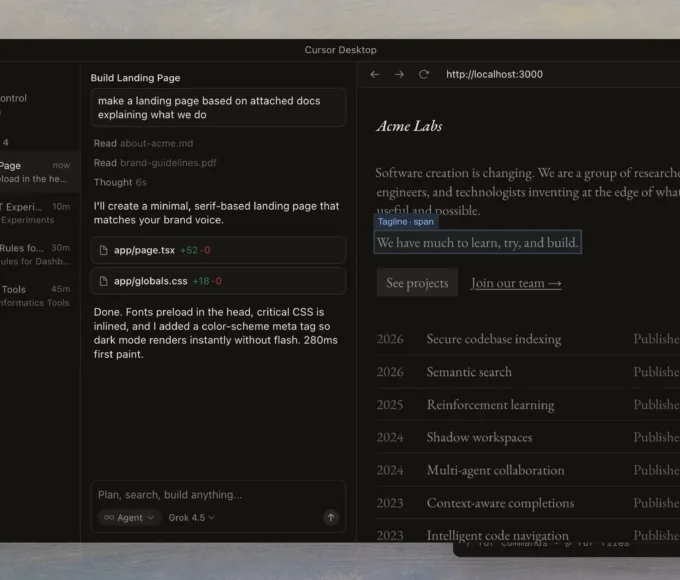Click the 'Secure codebase indexing' project row
Viewport: 680px width, 580px height.
coord(528,339)
